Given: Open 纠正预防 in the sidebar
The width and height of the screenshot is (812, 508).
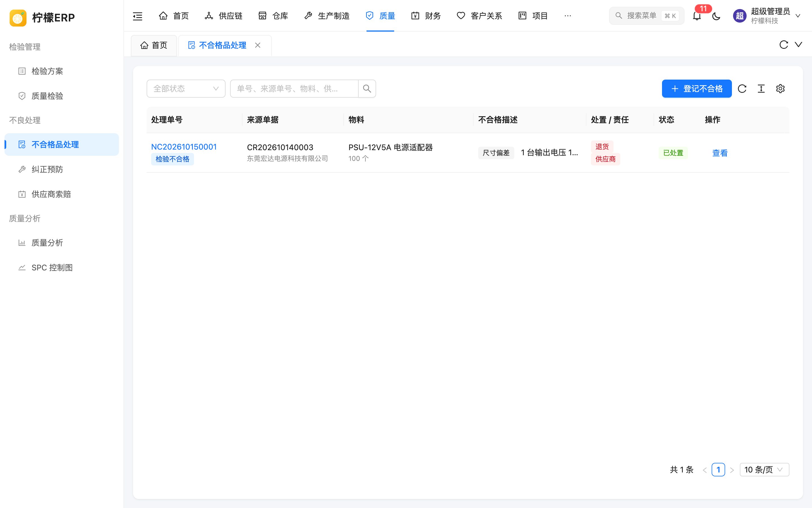Looking at the screenshot, I should click(62, 169).
